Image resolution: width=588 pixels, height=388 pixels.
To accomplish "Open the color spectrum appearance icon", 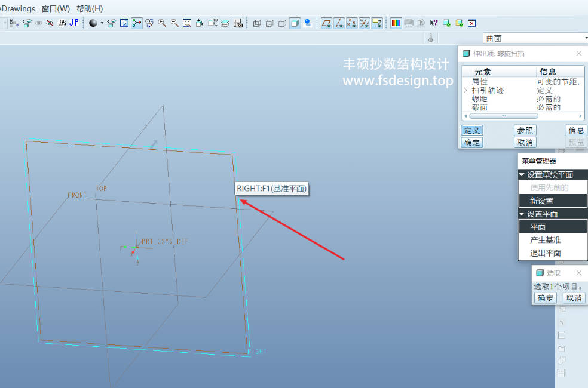I will (396, 23).
